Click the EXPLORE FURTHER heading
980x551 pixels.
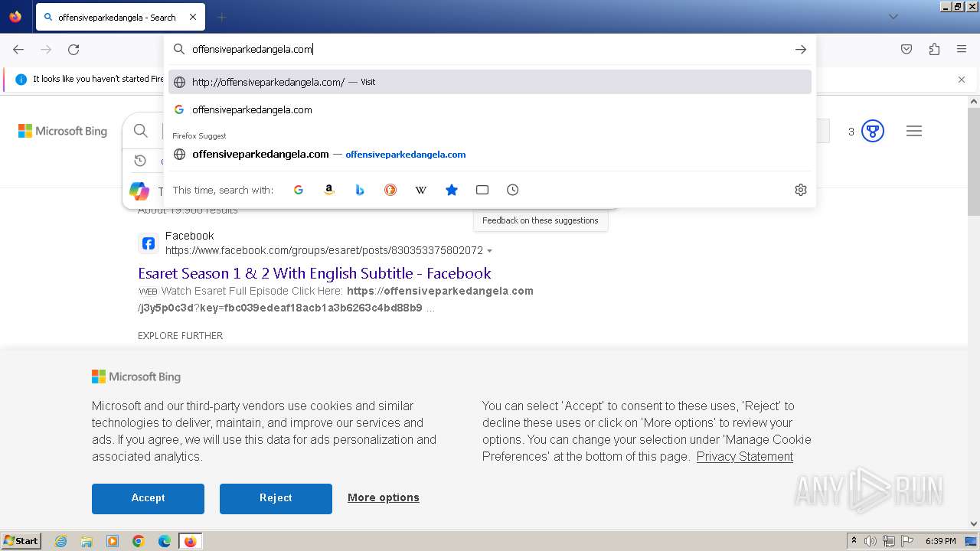click(x=181, y=335)
